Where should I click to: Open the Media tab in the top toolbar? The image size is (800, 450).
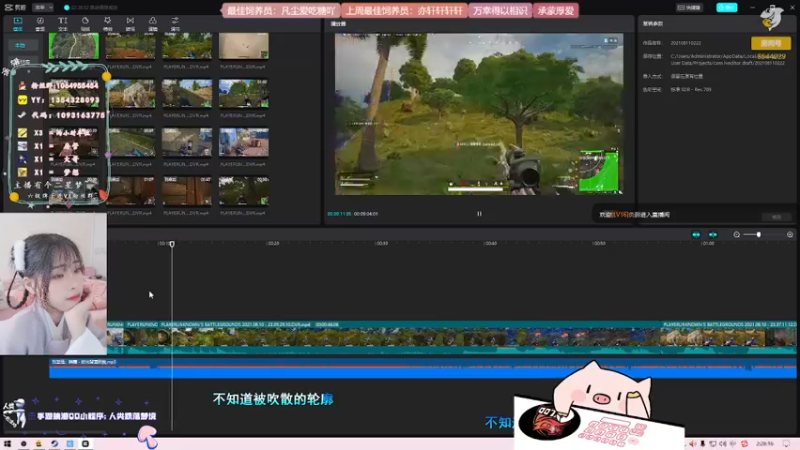18,23
